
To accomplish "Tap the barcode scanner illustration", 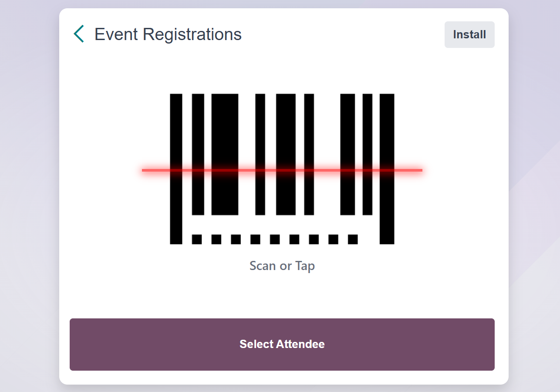I will point(282,131).
